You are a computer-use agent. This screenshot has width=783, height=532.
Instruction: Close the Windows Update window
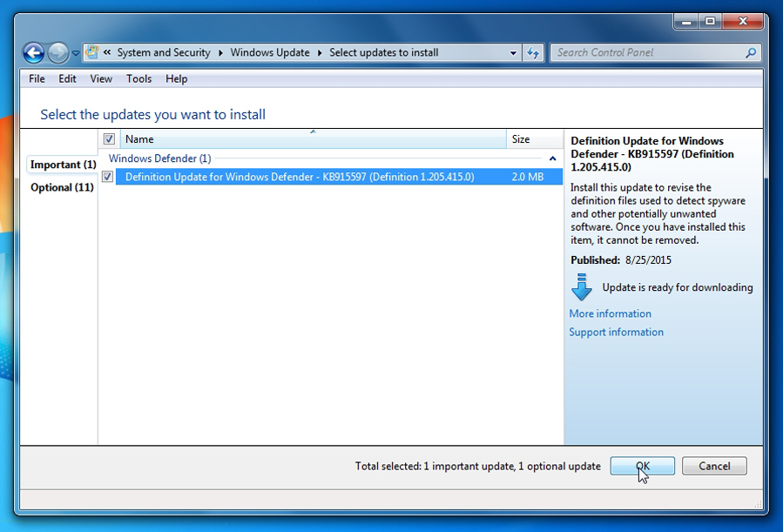tap(743, 22)
